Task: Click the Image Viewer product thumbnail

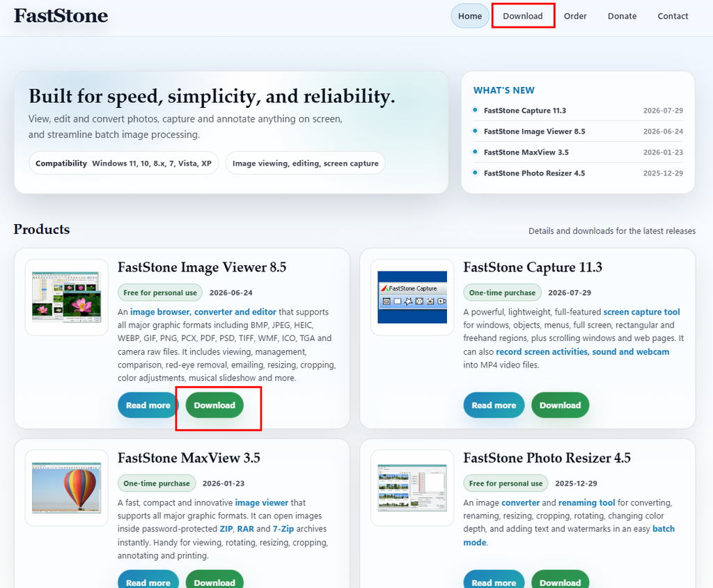Action: pyautogui.click(x=67, y=297)
